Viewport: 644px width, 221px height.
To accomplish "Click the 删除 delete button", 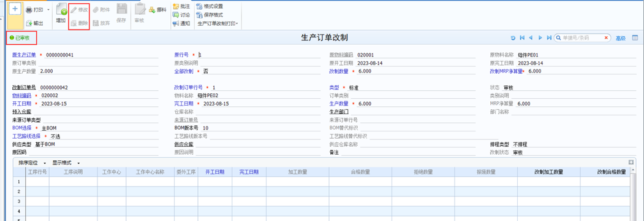I will click(x=79, y=23).
